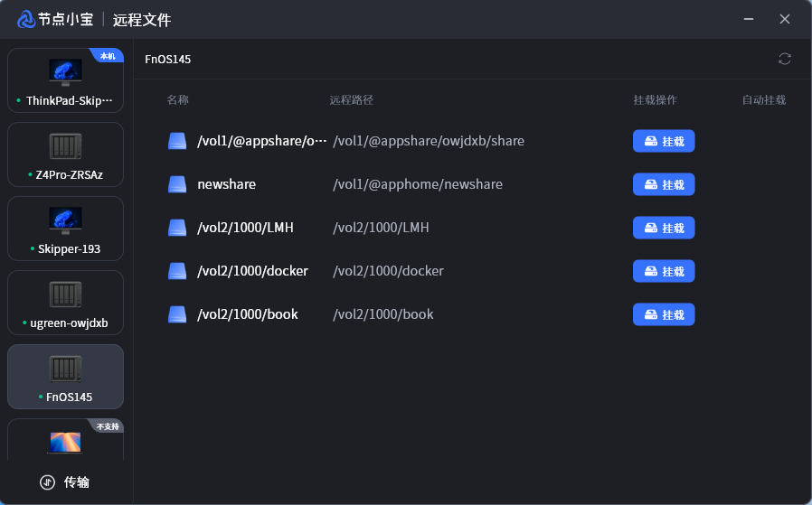The width and height of the screenshot is (812, 505).
Task: Open the 传输 transfer panel
Action: pyautogui.click(x=65, y=482)
